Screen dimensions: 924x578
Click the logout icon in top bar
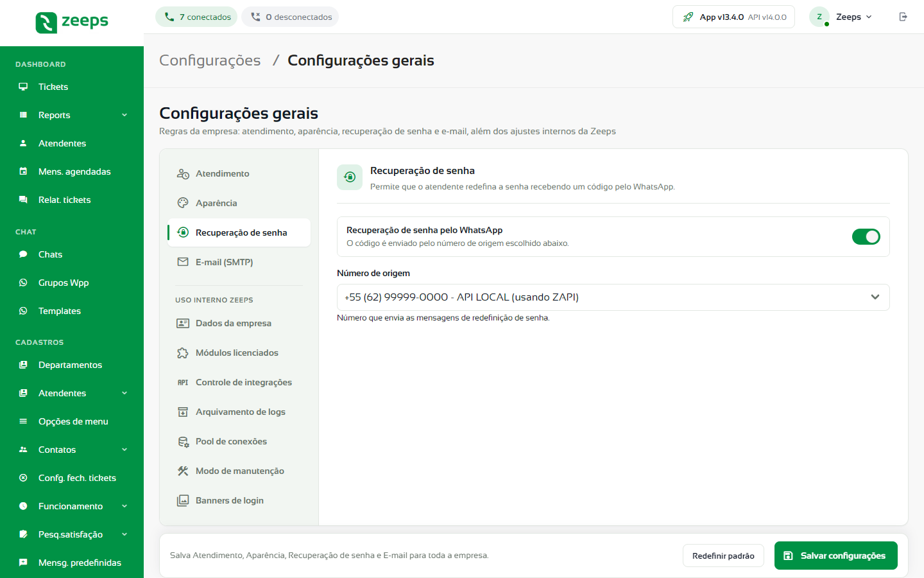point(903,17)
